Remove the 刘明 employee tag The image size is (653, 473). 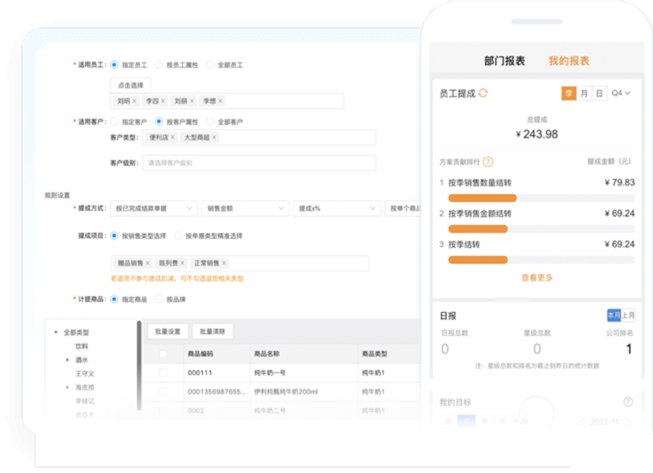(134, 101)
